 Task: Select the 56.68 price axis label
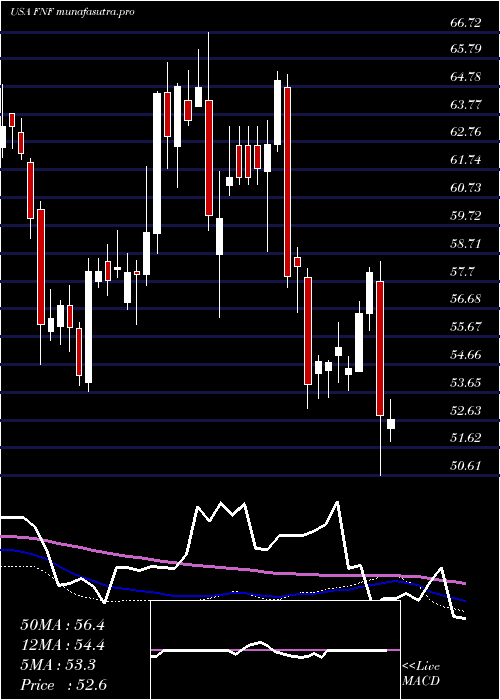pos(466,299)
